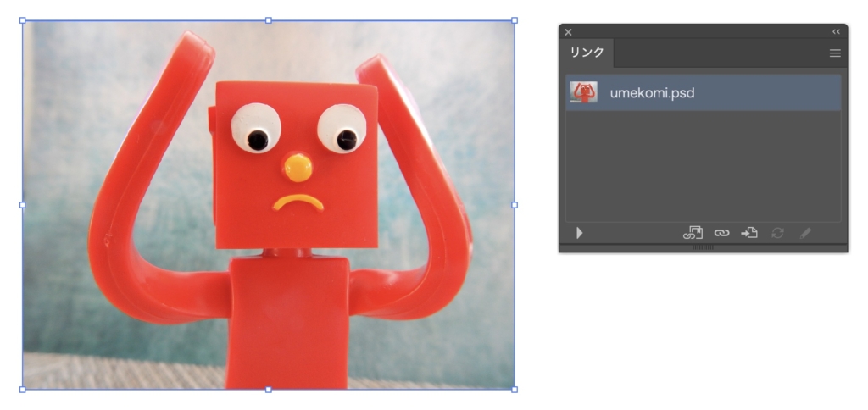Click the Edit Original pencil icon
This screenshot has height=410, width=868.
pos(805,233)
